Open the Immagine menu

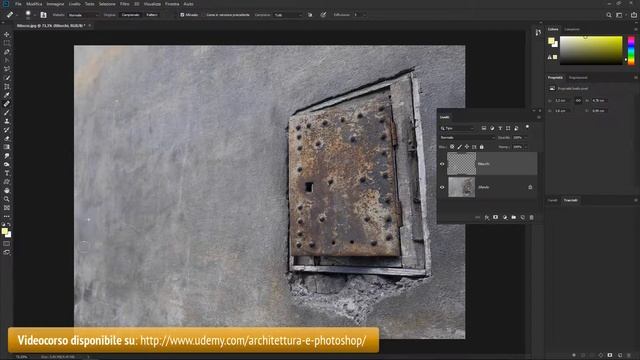coord(55,4)
